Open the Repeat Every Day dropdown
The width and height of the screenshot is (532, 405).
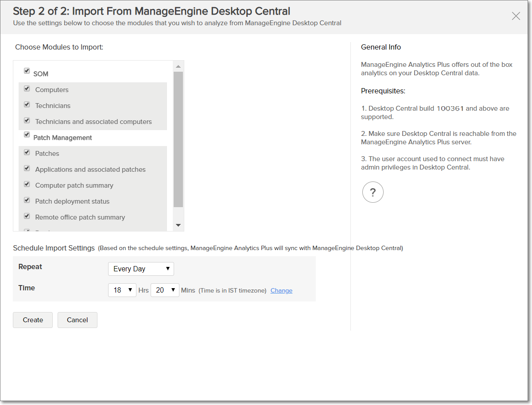pos(141,269)
